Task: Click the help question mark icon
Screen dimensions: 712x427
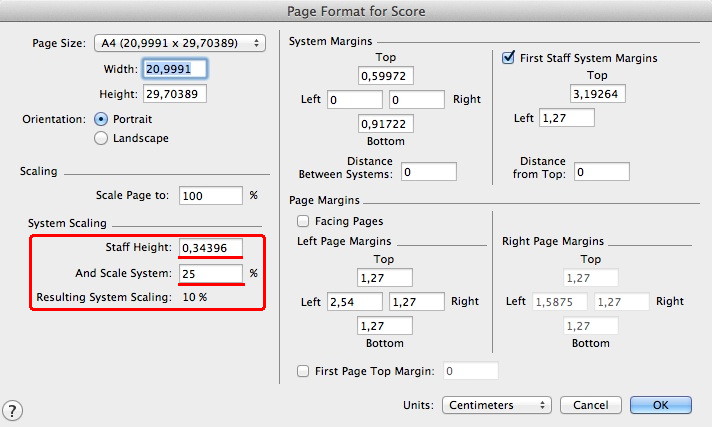Action: click(14, 410)
